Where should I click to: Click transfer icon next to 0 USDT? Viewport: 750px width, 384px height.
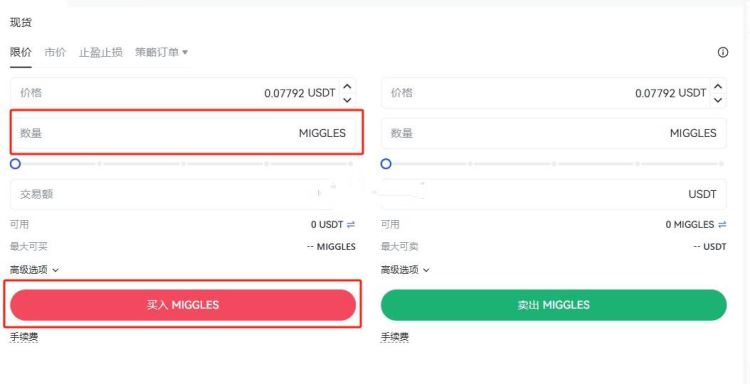click(351, 224)
